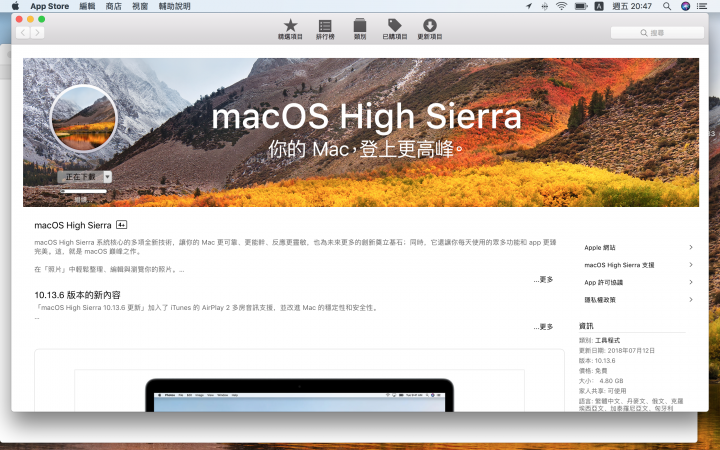Click the chevron next to App 許可協議
The image size is (720, 450).
(691, 282)
